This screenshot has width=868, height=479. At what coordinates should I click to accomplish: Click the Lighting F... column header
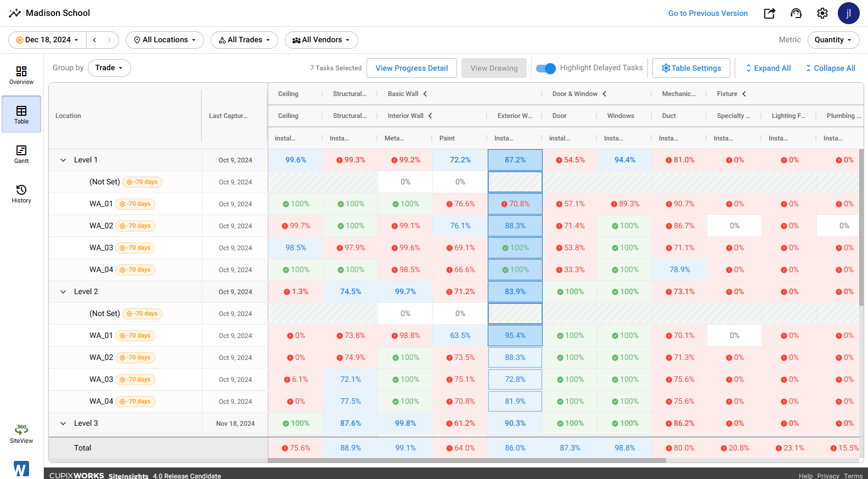coord(788,116)
